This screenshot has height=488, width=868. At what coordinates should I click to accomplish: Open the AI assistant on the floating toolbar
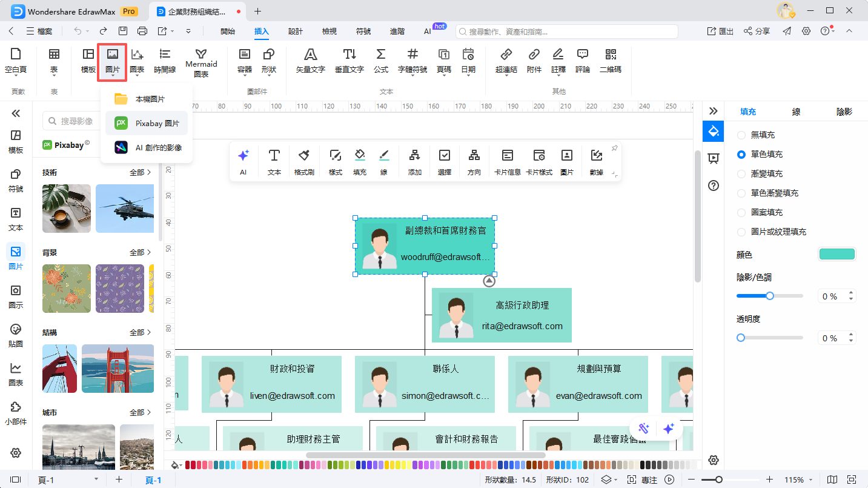[244, 161]
